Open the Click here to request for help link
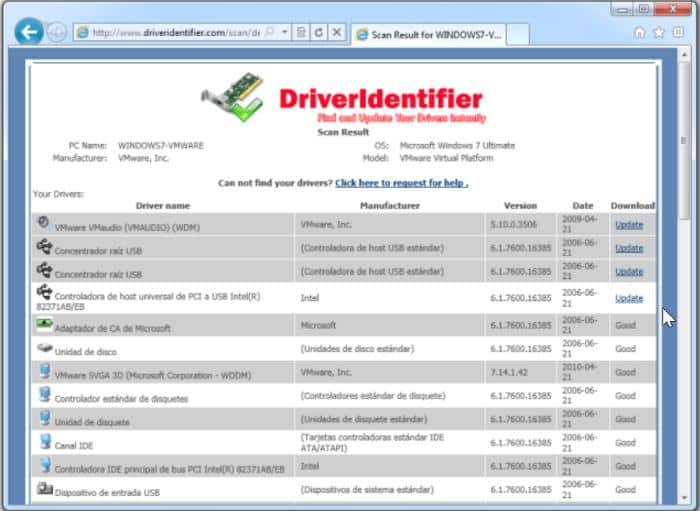 pyautogui.click(x=402, y=183)
